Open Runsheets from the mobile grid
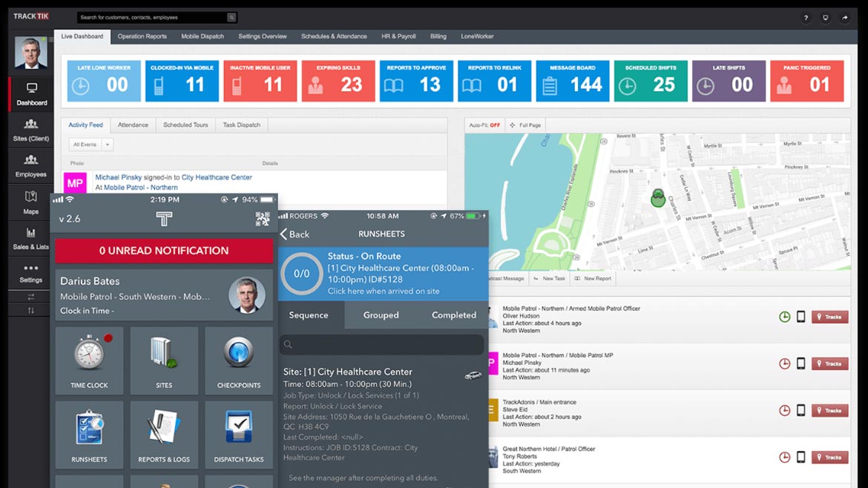 (x=89, y=435)
